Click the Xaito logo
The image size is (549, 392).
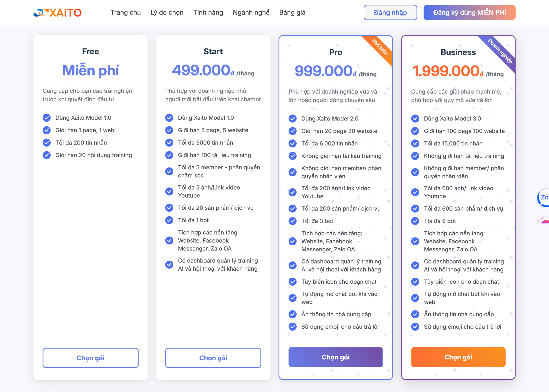(57, 13)
